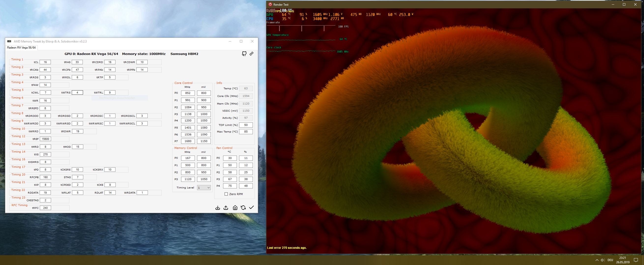This screenshot has width=644, height=265.
Task: Click the tREF value field 15600
Action: (x=45, y=139)
